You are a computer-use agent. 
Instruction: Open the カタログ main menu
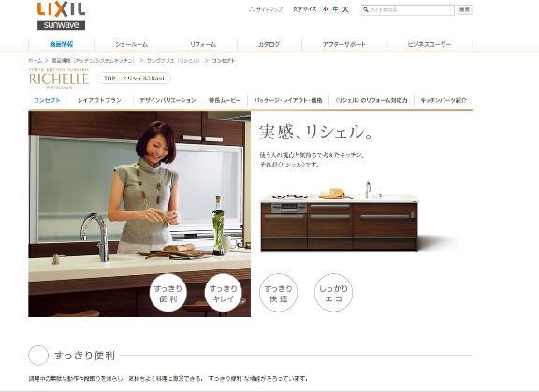point(269,44)
